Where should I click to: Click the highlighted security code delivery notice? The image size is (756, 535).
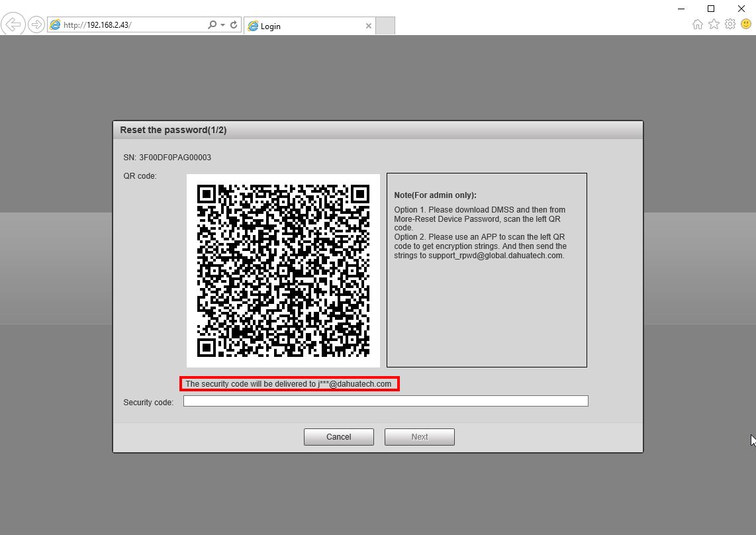289,383
